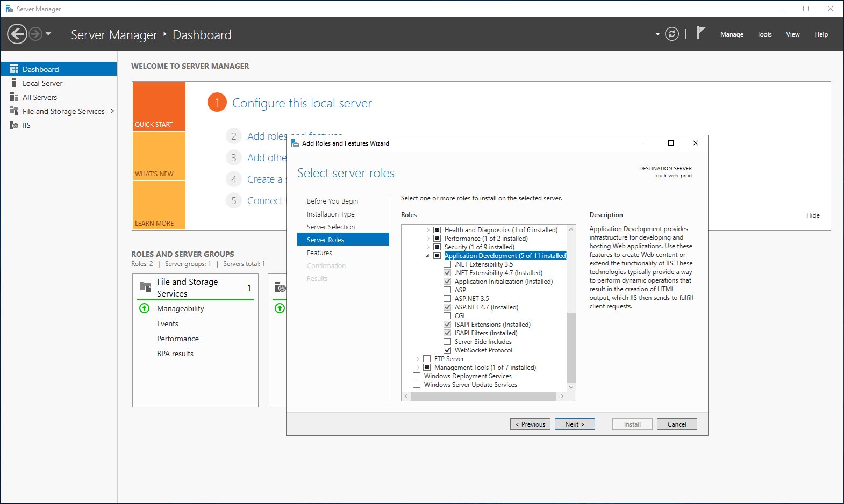Go to Features step
This screenshot has width=844, height=504.
[x=319, y=253]
